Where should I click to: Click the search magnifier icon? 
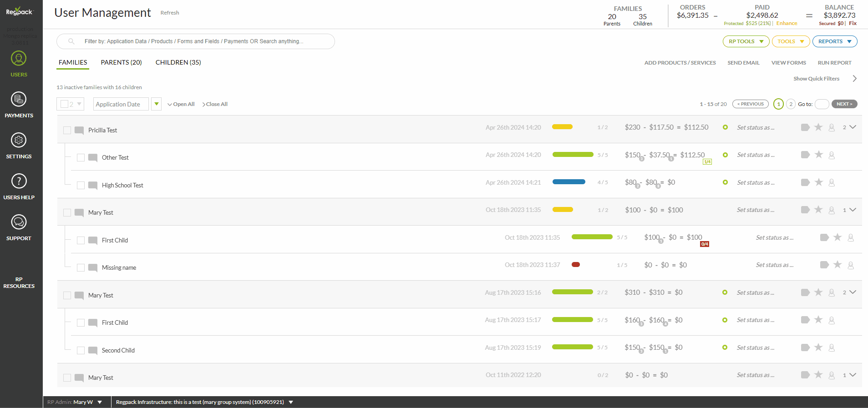coord(71,41)
